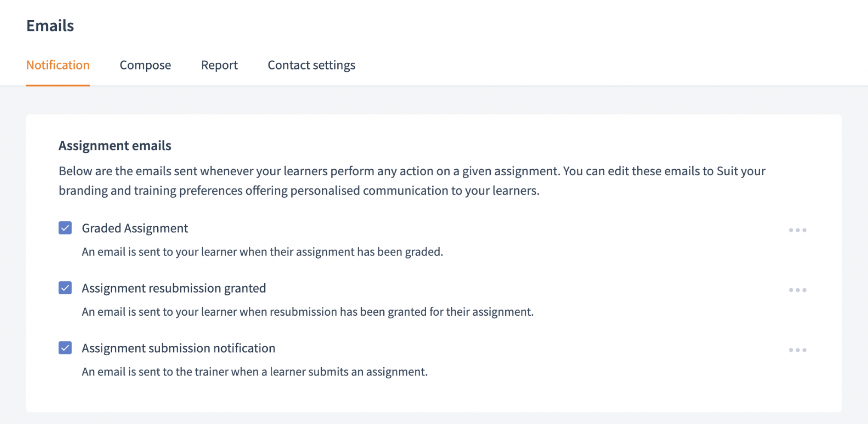Disable Assignment resubmission granted email
This screenshot has width=868, height=424.
click(65, 288)
